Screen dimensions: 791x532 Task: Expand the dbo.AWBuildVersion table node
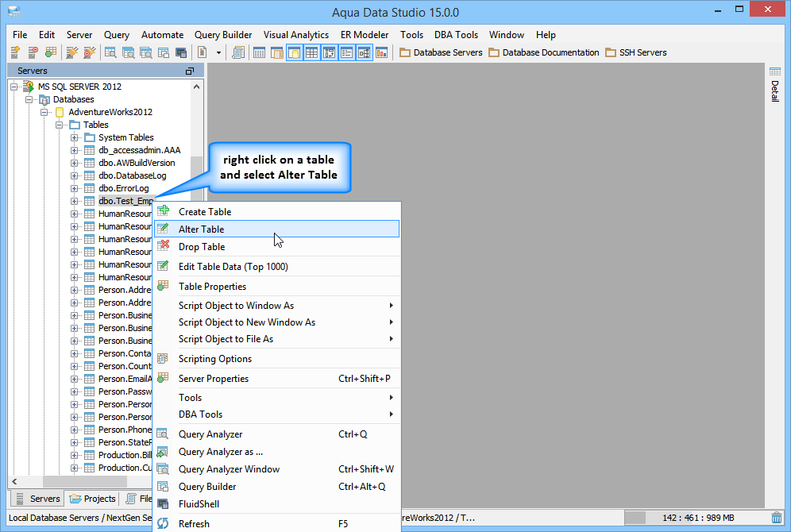(x=74, y=163)
